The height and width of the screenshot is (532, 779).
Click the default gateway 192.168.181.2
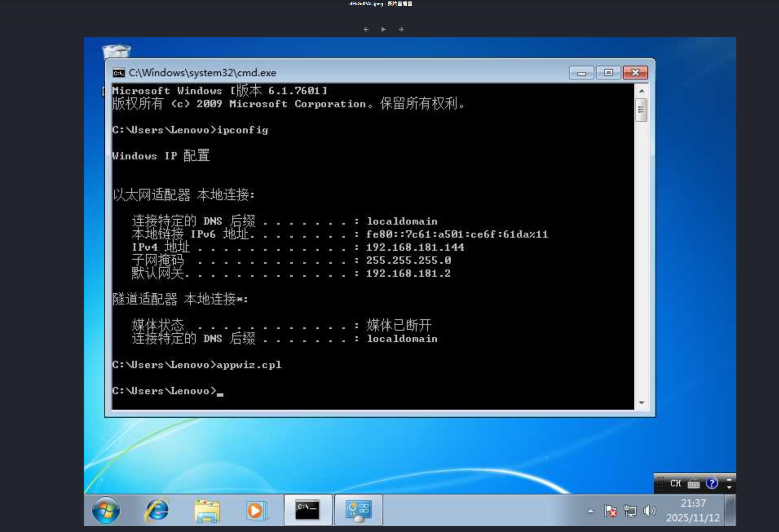408,274
